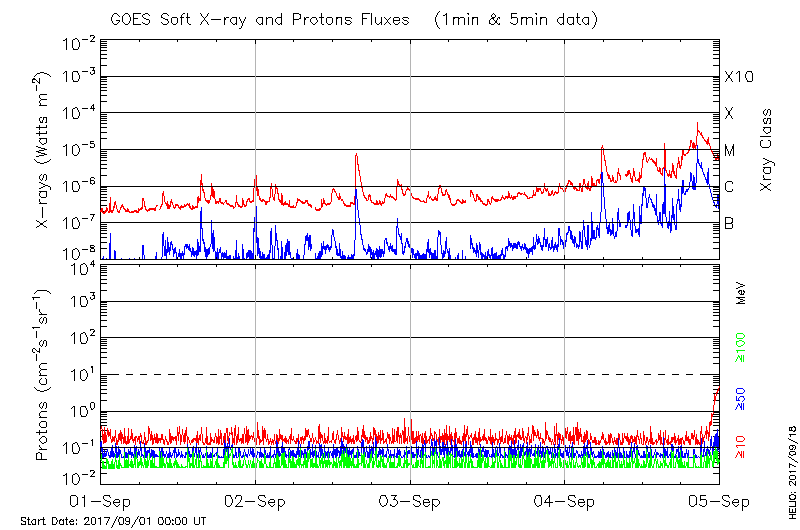
Task: Click the MeV label beside the proton panel
Action: pyautogui.click(x=741, y=294)
